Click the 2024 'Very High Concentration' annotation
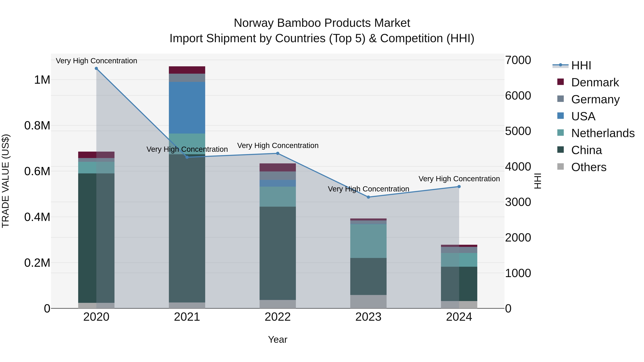Image resolution: width=644 pixels, height=362 pixels. point(459,179)
